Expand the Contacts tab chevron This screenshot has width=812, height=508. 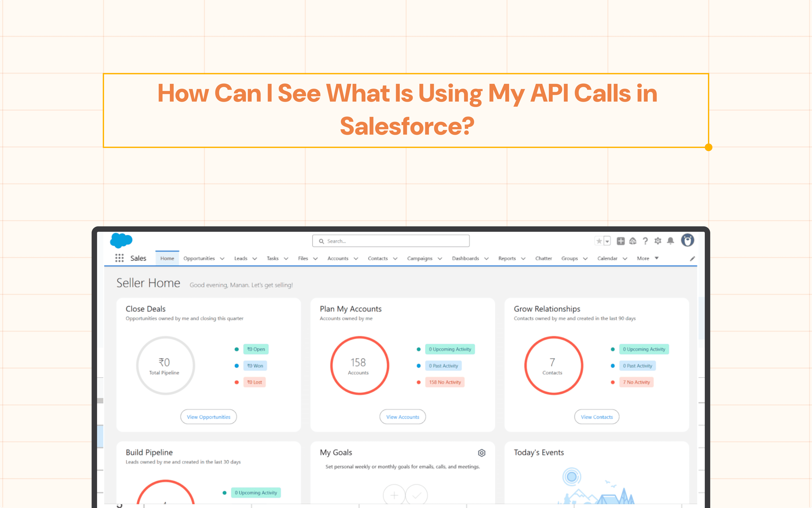click(x=395, y=259)
